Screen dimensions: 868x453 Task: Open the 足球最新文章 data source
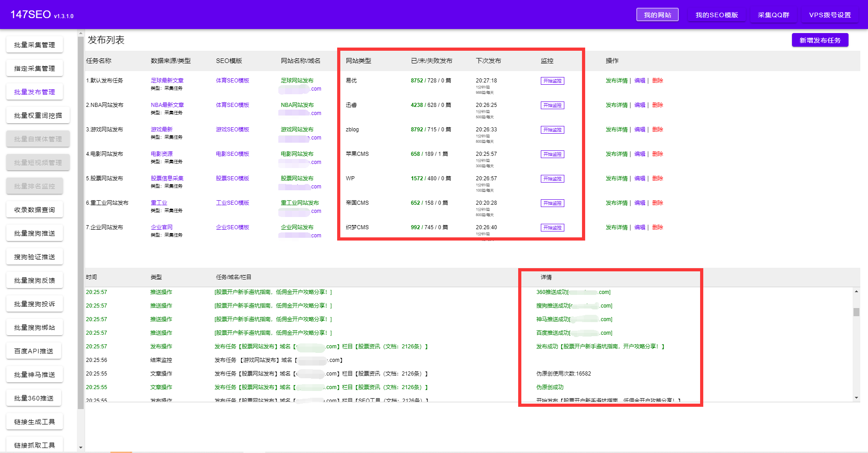[x=167, y=81]
